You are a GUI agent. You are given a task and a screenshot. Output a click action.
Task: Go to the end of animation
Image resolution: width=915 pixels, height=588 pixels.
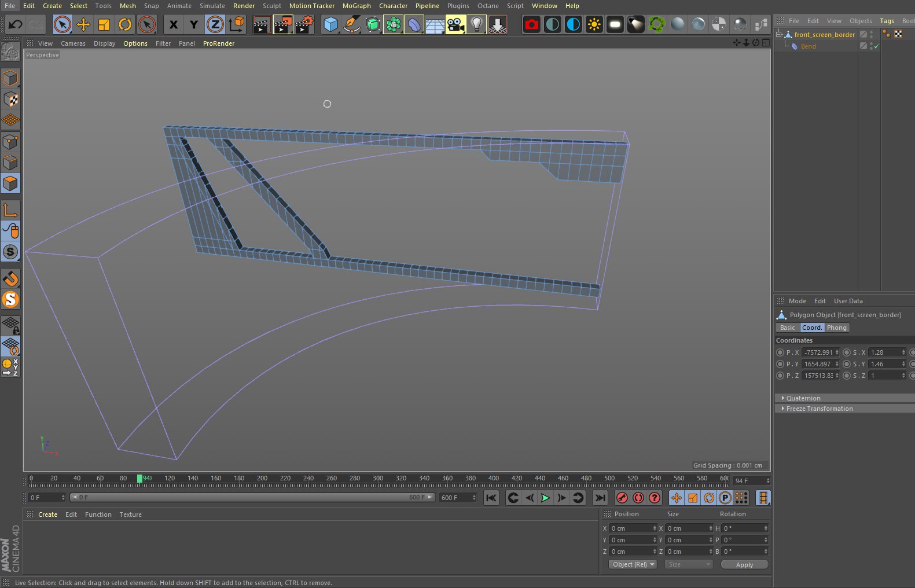click(x=600, y=498)
